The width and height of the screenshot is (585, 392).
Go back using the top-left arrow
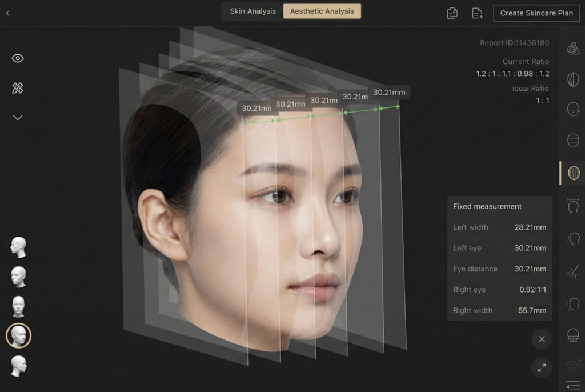[8, 13]
